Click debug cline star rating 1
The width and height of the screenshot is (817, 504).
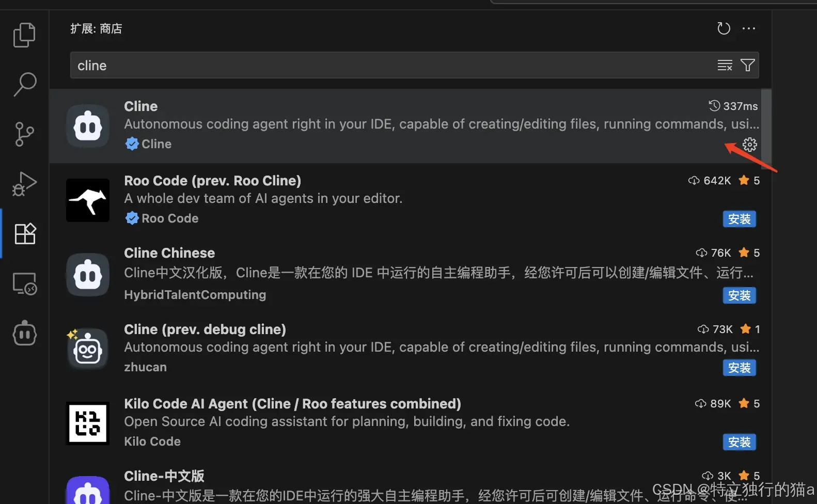coord(750,329)
